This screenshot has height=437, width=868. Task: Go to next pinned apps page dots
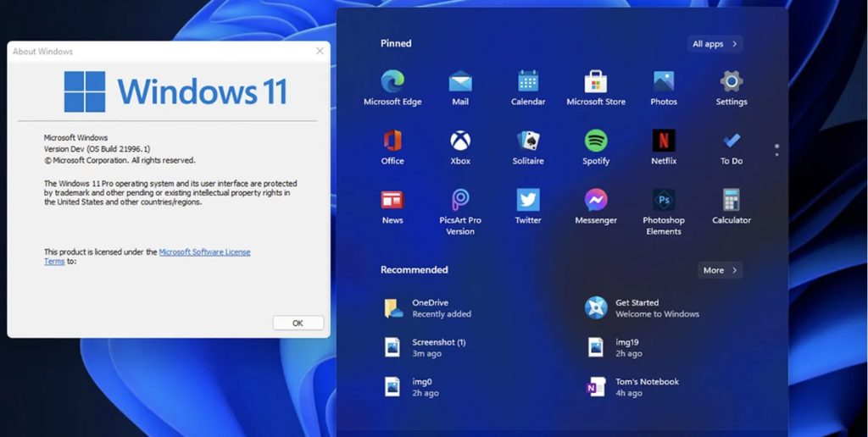tap(776, 150)
